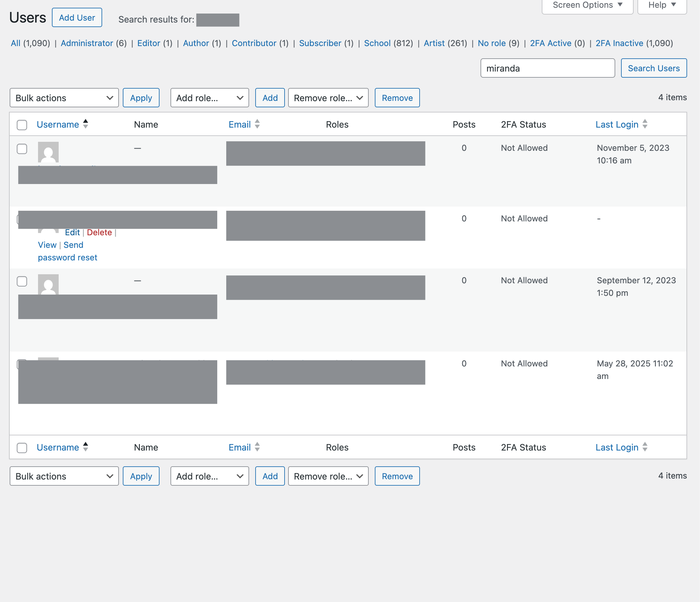Click footer Last Login sort arrows
Image resolution: width=700 pixels, height=602 pixels.
click(x=645, y=447)
